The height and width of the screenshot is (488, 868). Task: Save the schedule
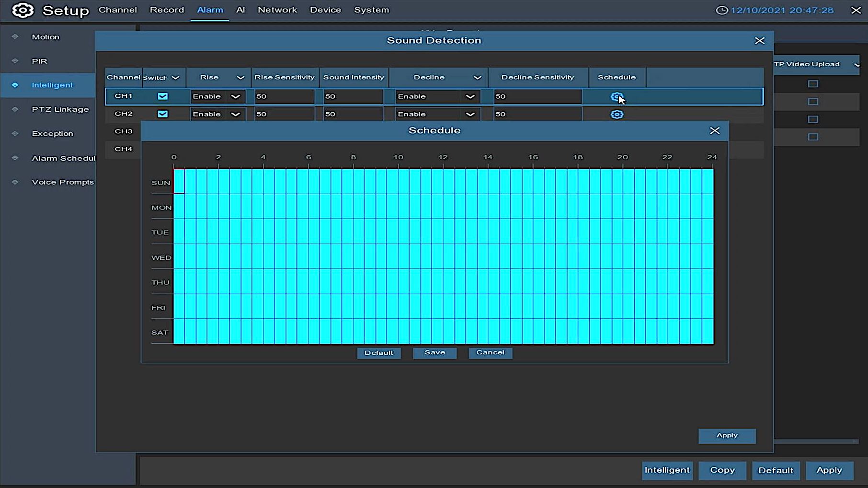click(x=434, y=353)
